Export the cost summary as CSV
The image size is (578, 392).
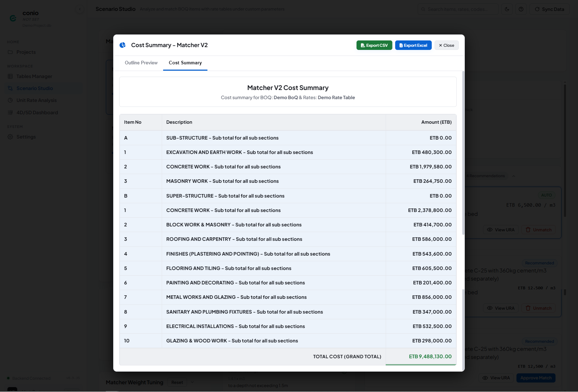point(374,45)
